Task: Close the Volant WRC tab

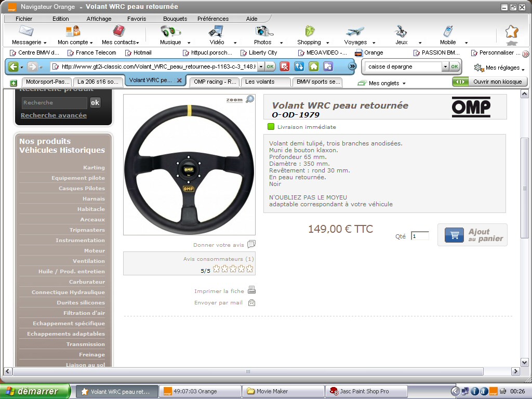Action: coord(179,81)
